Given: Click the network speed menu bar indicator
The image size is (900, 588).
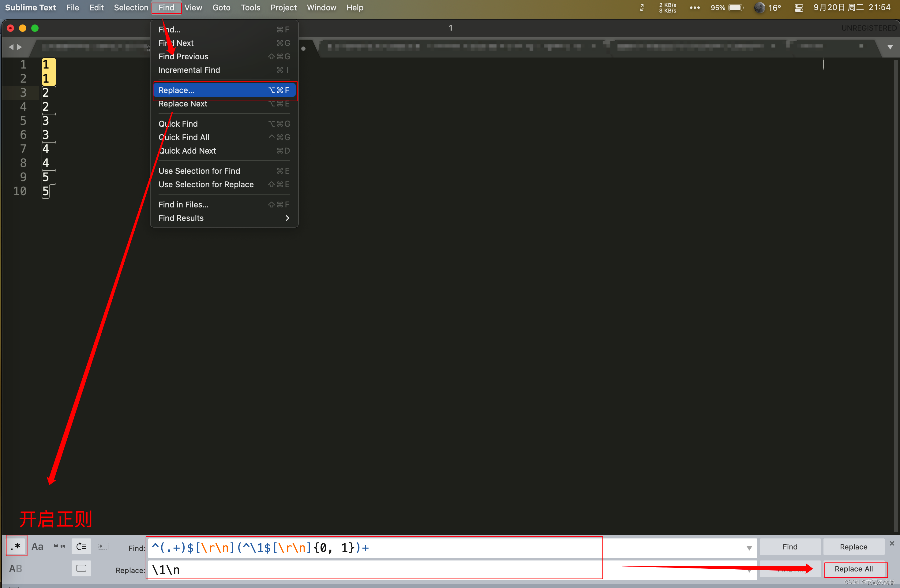Looking at the screenshot, I should click(667, 8).
